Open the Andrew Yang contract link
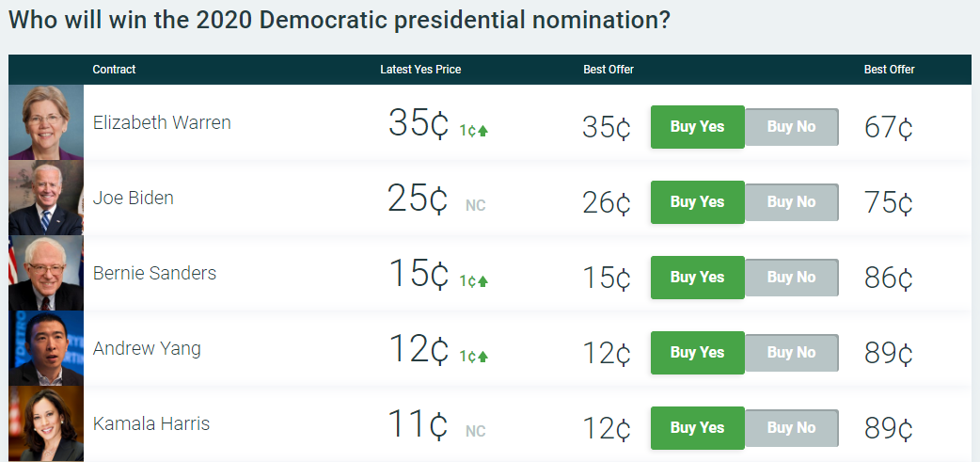This screenshot has width=980, height=462. pyautogui.click(x=147, y=348)
